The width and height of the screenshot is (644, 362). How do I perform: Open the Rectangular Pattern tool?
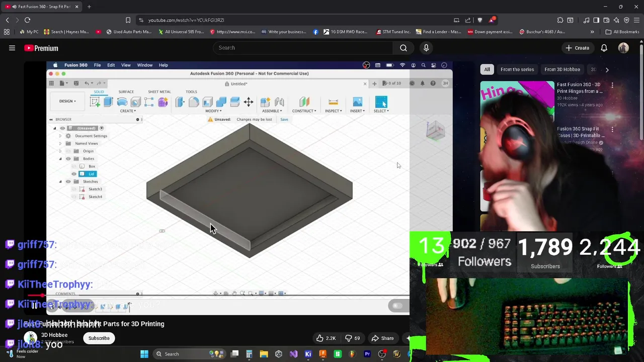(149, 102)
